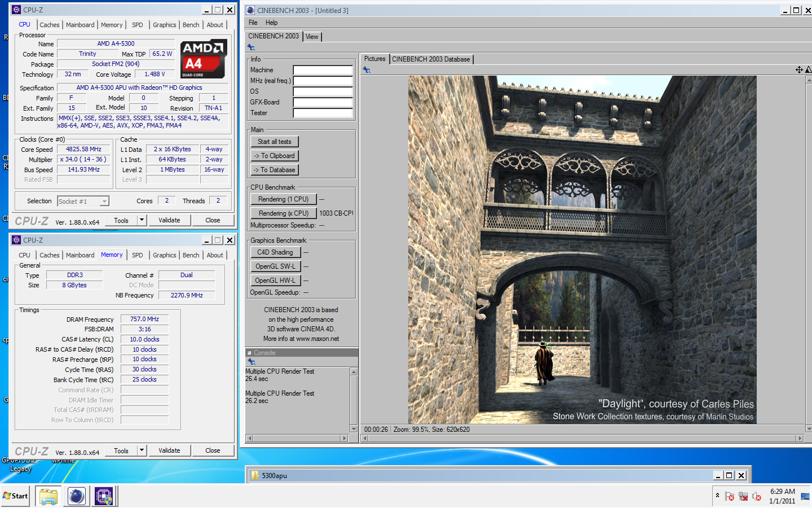This screenshot has height=508, width=812.
Task: Switch to the View tab in CINEBENCH
Action: tap(312, 37)
